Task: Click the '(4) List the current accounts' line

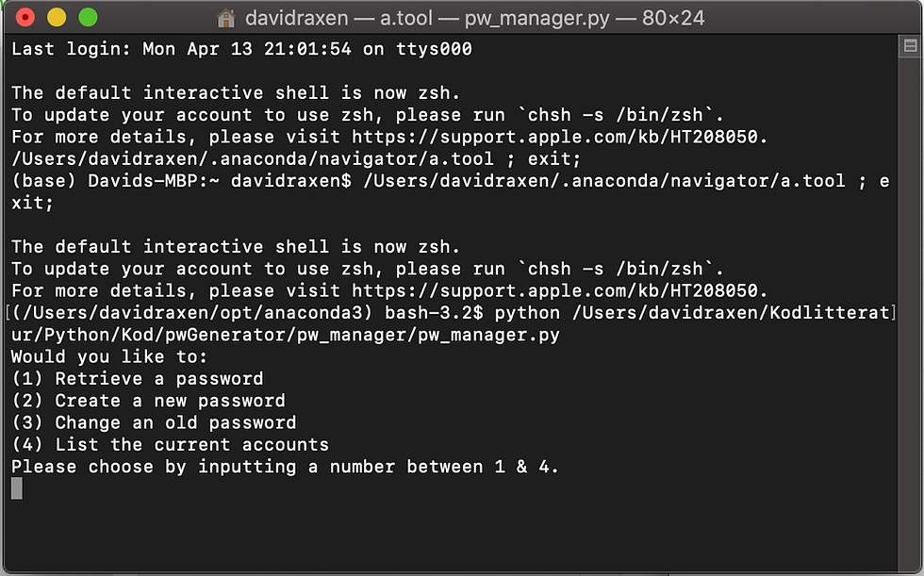Action: (x=171, y=445)
